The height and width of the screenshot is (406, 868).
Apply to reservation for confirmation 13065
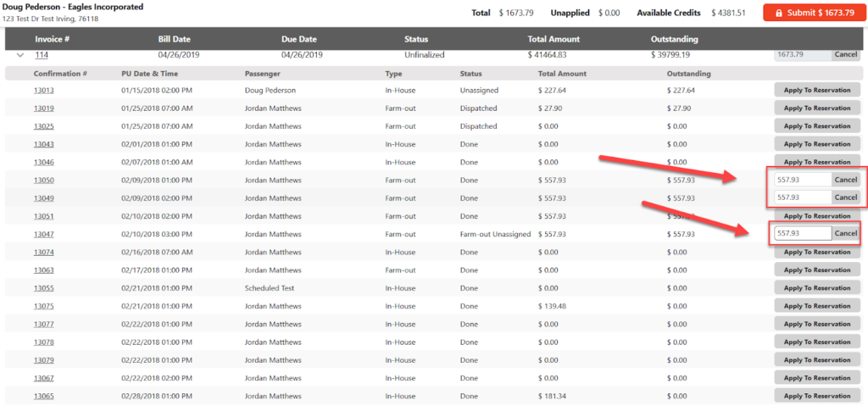[816, 396]
